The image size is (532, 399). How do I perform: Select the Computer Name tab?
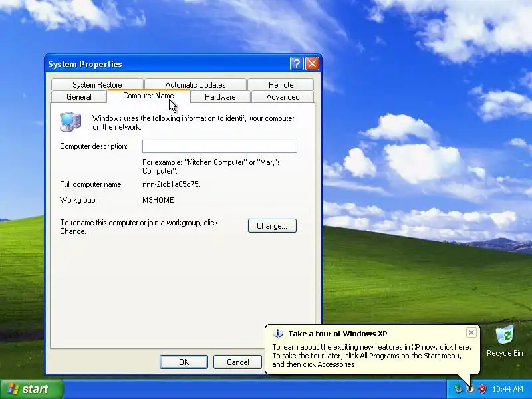[148, 96]
